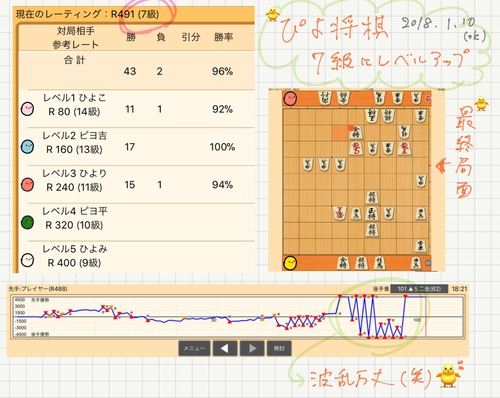Click the move label 101 ▲5二金(62)
Screen dimensions: 500x398
click(x=419, y=289)
